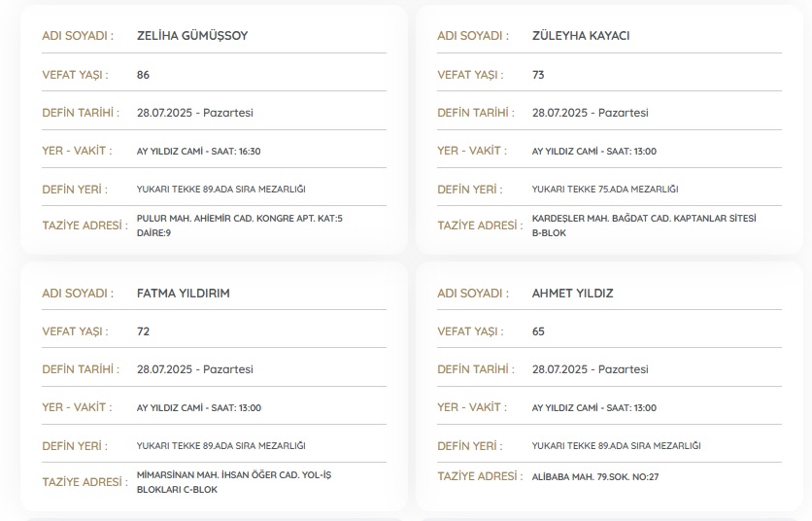The image size is (812, 521).
Task: Click the Kardeşler Mah. Bağdat Cad. condolence address
Action: pyautogui.click(x=643, y=225)
